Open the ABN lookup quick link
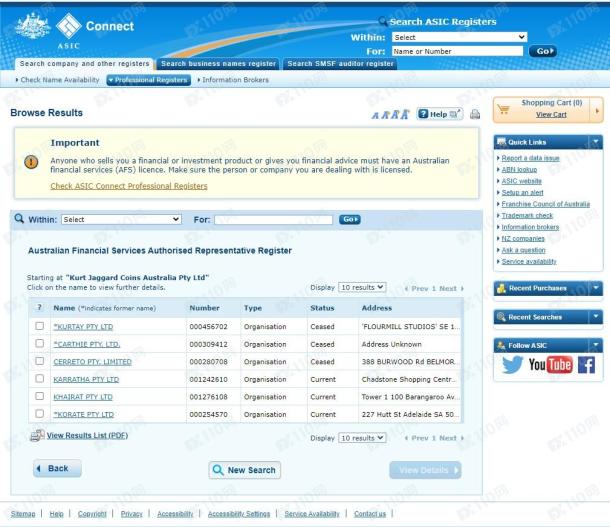The width and height of the screenshot is (610, 527). coord(519,170)
